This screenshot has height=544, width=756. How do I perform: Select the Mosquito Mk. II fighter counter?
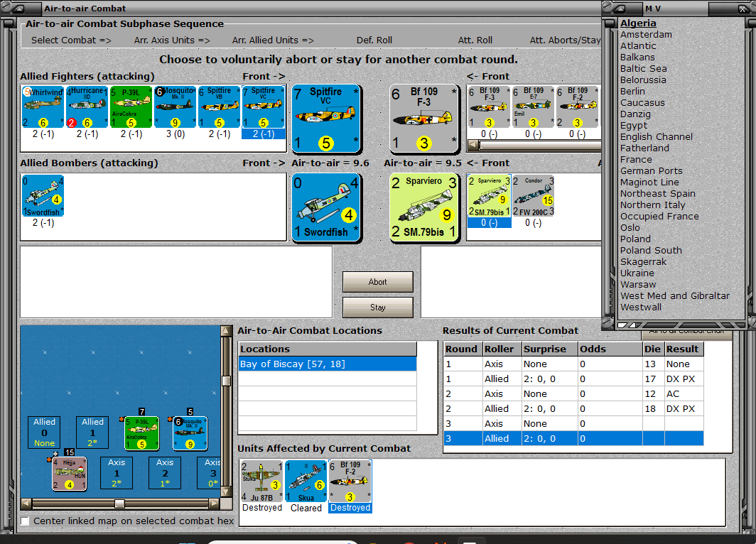(x=175, y=107)
